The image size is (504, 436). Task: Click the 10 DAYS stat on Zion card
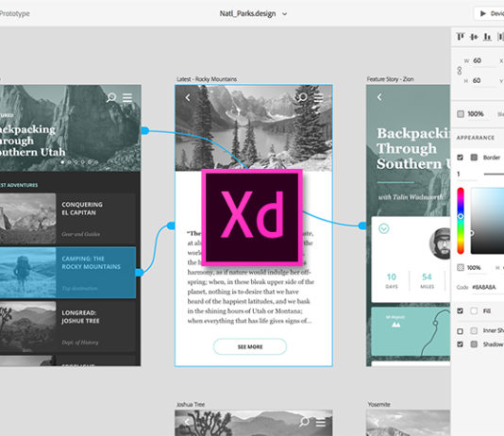tap(391, 280)
